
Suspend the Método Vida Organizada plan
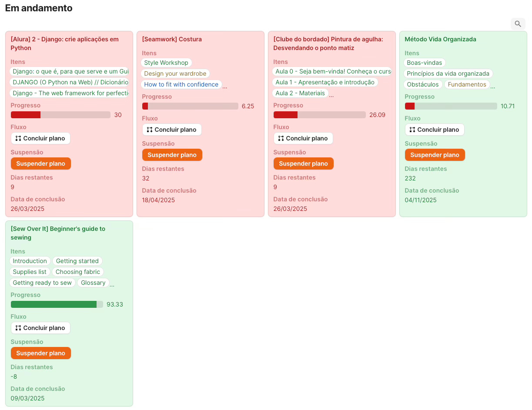pyautogui.click(x=435, y=155)
